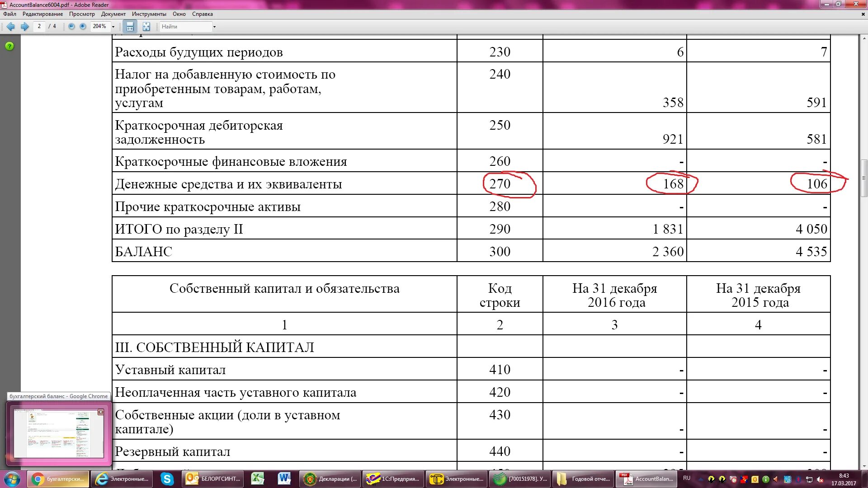The height and width of the screenshot is (488, 868).
Task: Click Расходы будущих периодов label
Action: (x=198, y=52)
